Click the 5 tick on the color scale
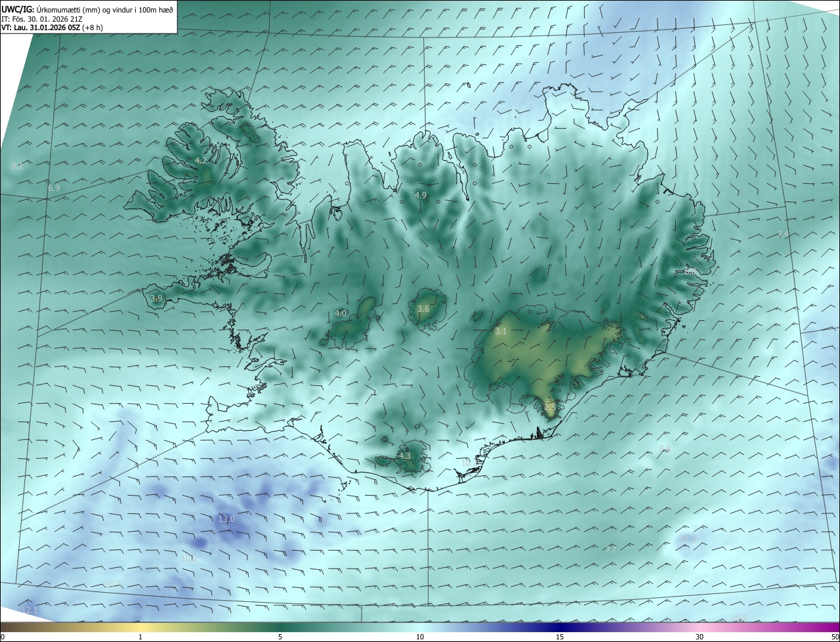 [280, 637]
